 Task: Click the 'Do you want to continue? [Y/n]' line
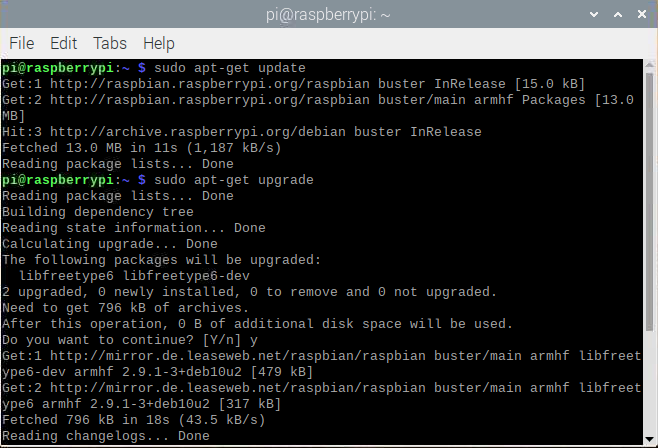pos(130,340)
